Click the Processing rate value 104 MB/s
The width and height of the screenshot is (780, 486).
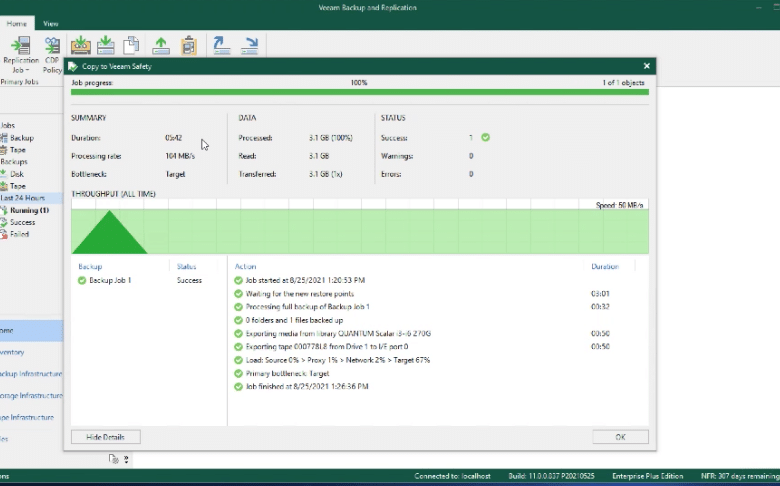tap(180, 156)
